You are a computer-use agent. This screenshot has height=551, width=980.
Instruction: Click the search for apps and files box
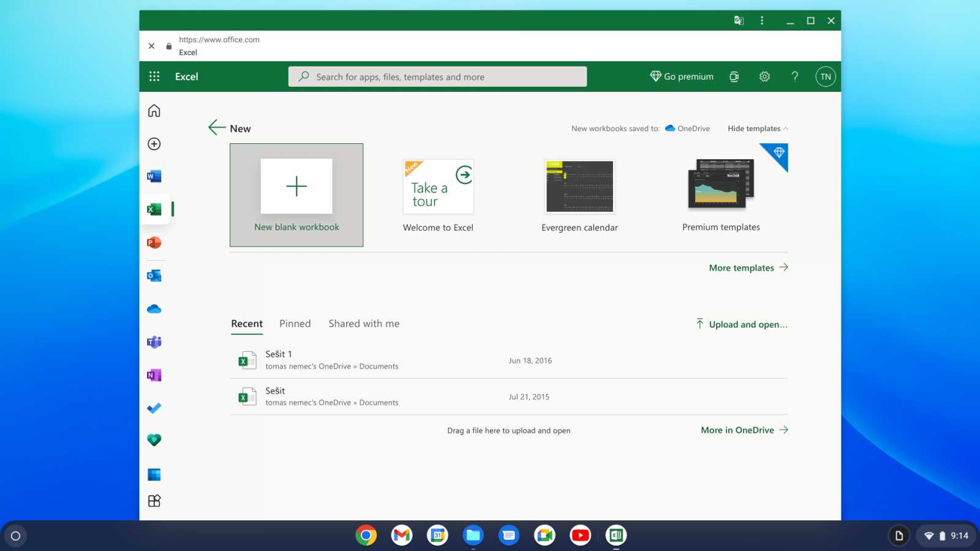437,77
